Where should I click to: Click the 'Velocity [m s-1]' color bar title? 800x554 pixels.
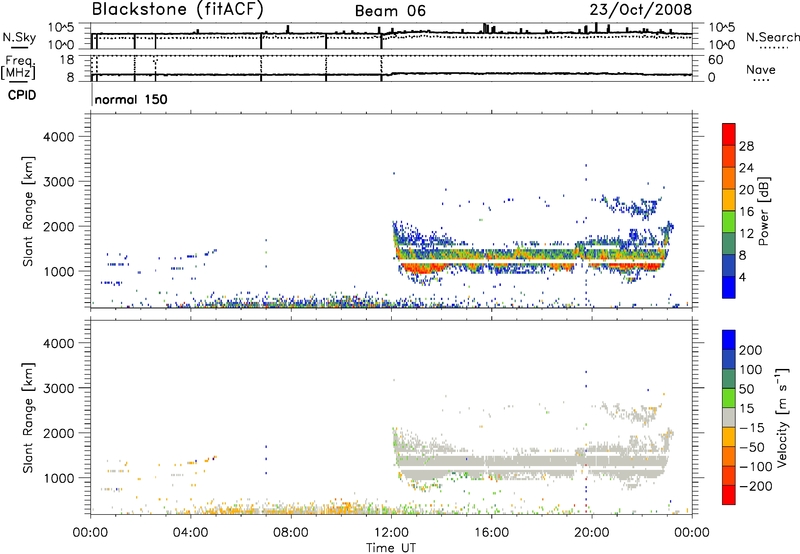[781, 417]
